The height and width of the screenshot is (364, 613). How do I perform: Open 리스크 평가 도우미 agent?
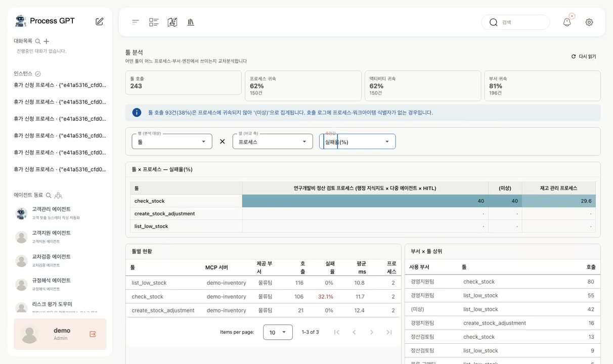[x=60, y=307]
